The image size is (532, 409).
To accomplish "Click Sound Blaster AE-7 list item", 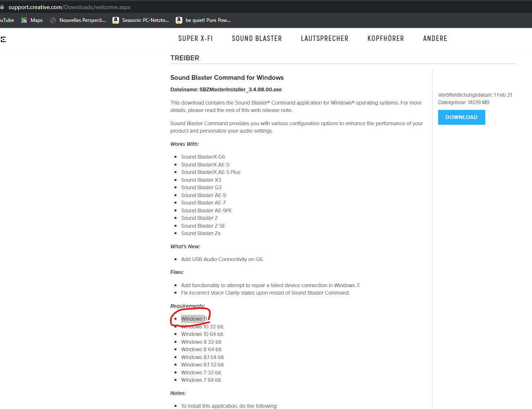I will coord(203,203).
